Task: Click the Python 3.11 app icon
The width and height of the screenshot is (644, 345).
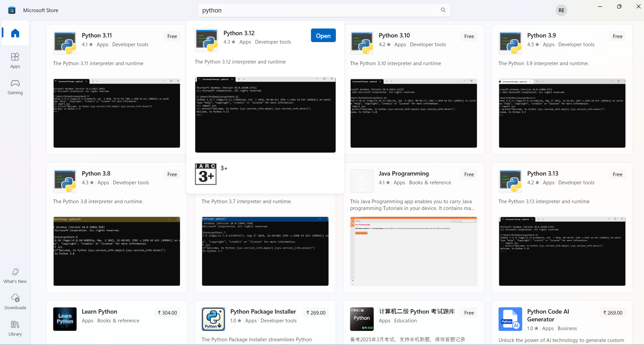Action: click(65, 43)
